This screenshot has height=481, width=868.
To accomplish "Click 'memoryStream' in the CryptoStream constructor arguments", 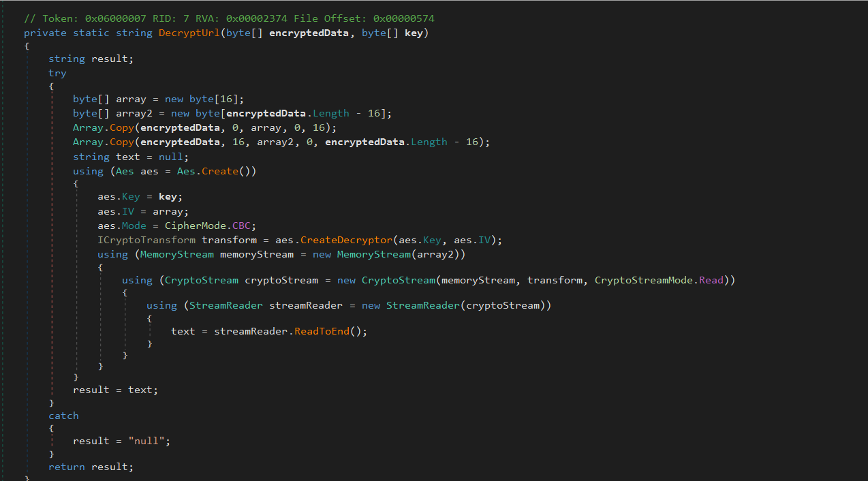I will click(478, 280).
